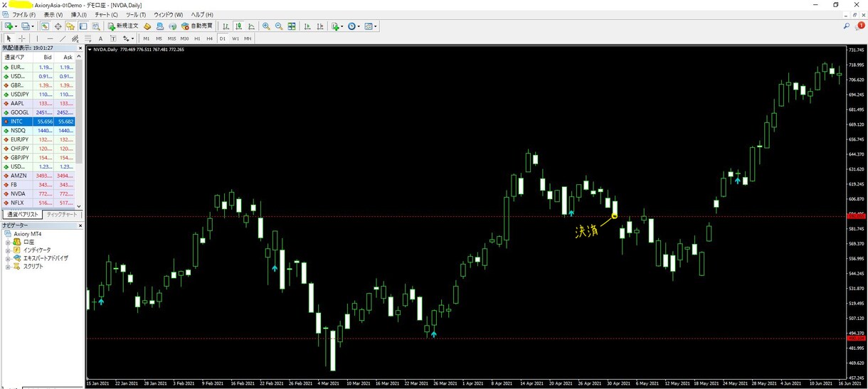Screen dimensions: 868x389
Task: Open the search magnifier at top right
Action: (x=847, y=26)
